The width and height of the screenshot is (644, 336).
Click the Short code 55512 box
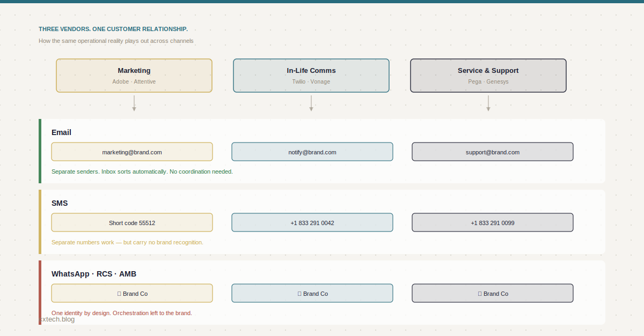coord(132,222)
